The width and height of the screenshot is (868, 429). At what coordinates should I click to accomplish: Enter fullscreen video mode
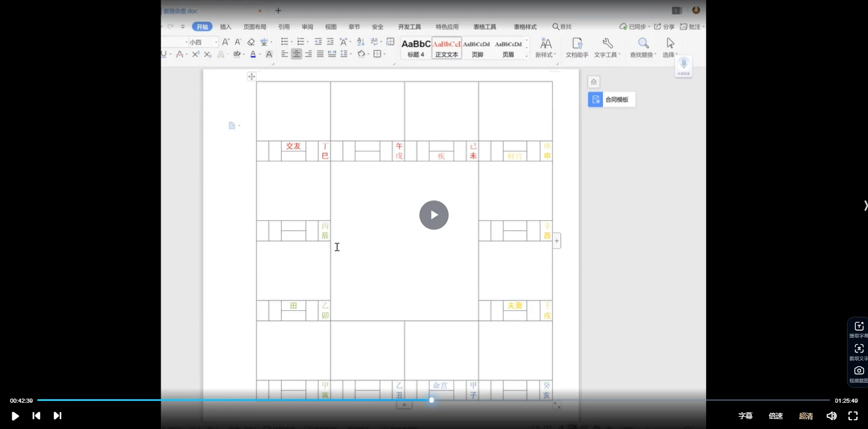pyautogui.click(x=853, y=416)
